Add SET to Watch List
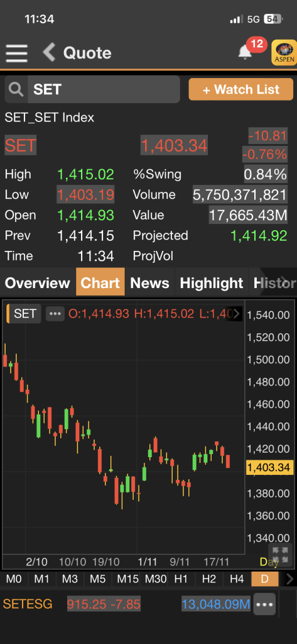Image resolution: width=297 pixels, height=644 pixels. [x=240, y=89]
